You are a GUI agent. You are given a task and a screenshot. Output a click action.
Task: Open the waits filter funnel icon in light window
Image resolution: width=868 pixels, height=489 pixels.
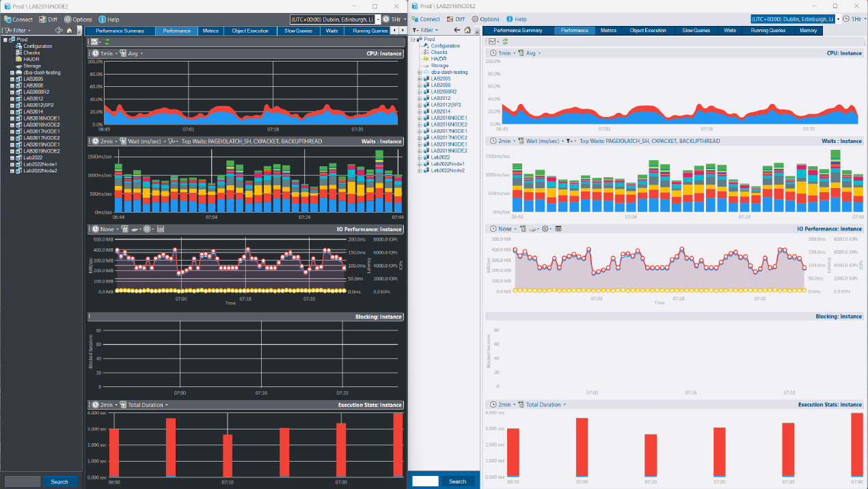[x=571, y=142]
